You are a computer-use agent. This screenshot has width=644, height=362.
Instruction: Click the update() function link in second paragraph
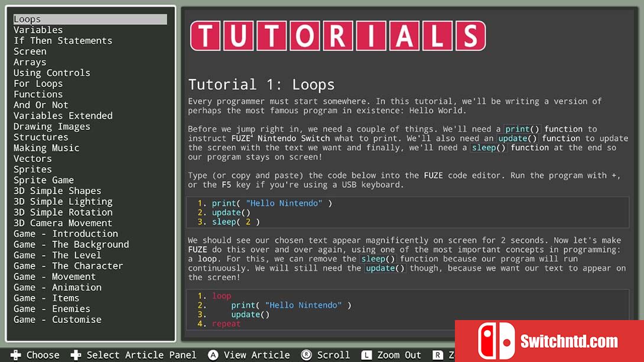pyautogui.click(x=518, y=138)
